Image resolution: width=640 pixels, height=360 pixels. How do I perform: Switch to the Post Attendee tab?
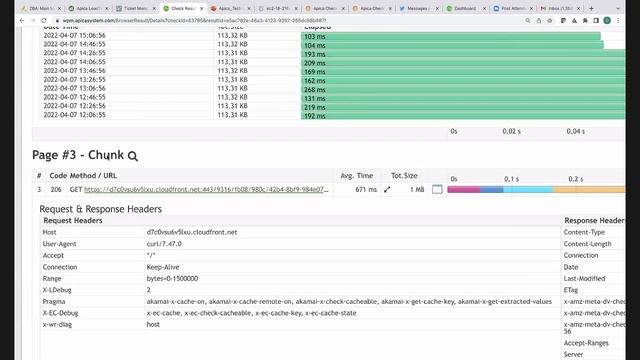(x=512, y=8)
